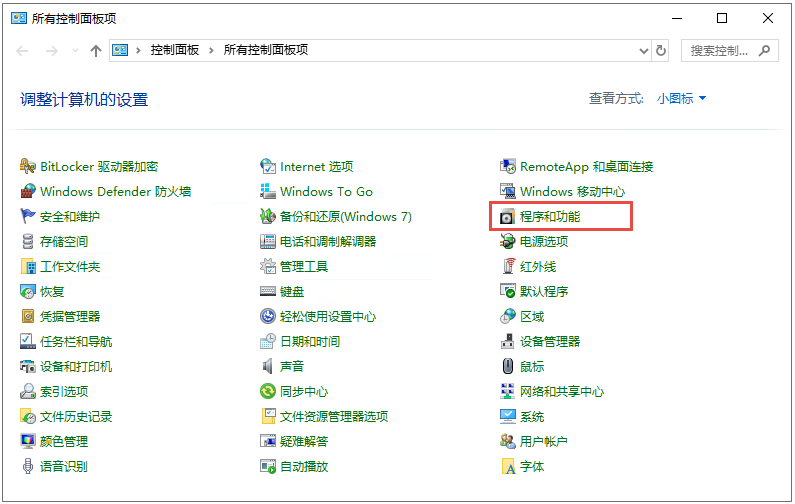The image size is (795, 504).
Task: Open 设备和打印机 icon
Action: click(x=27, y=366)
